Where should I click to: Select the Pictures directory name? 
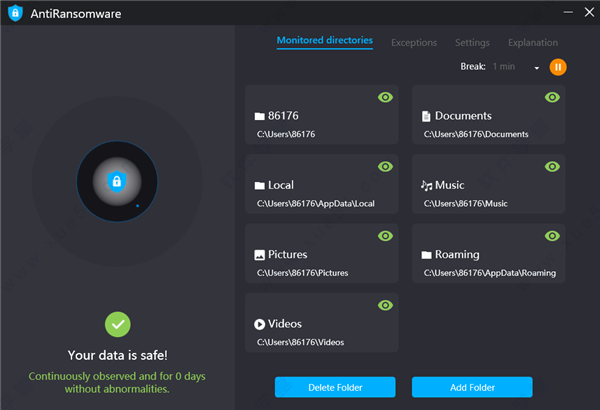pyautogui.click(x=287, y=254)
